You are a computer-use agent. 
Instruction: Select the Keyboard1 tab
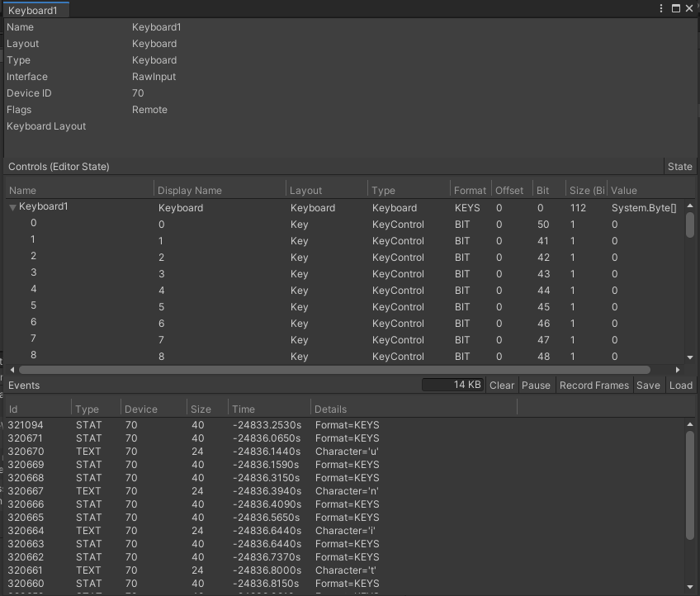point(33,10)
